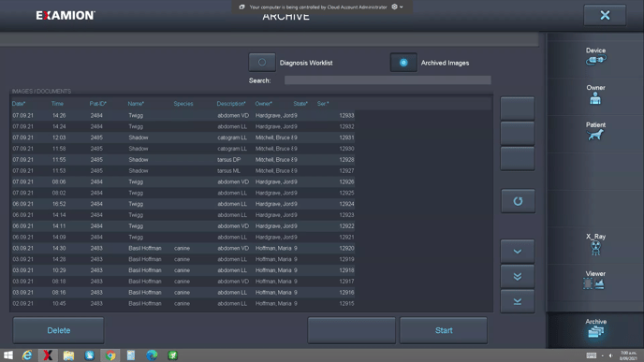Sort the list by the Name column header

point(136,104)
